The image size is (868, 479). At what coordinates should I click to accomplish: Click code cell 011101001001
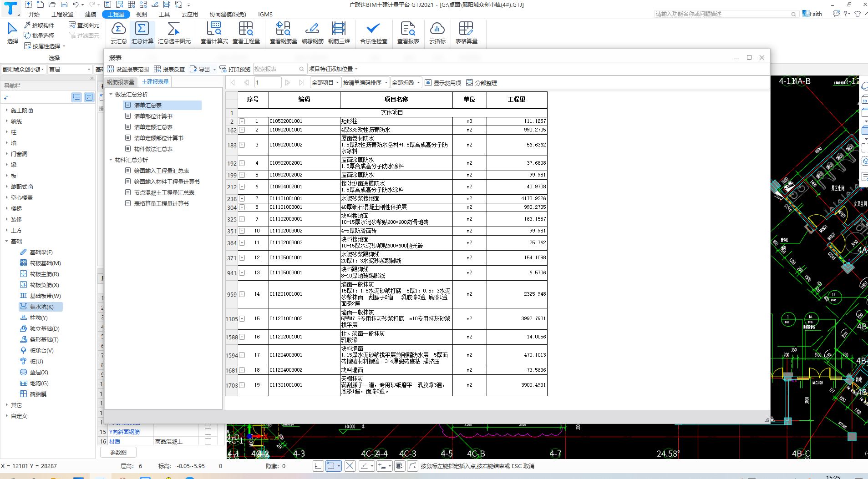305,198
